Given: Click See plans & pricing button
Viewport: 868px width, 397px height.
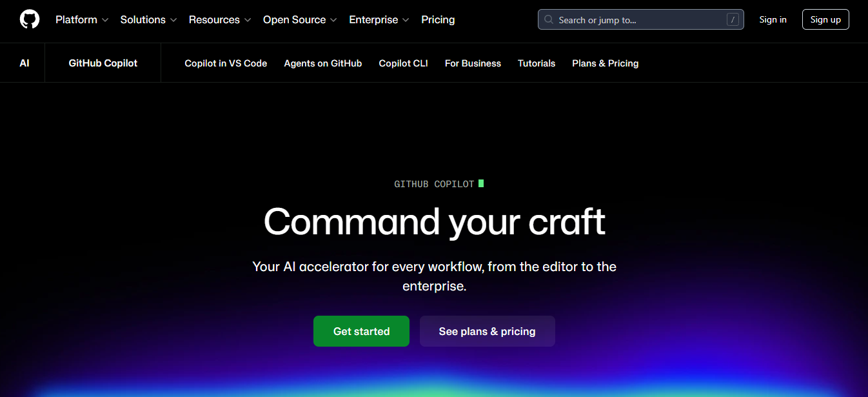Looking at the screenshot, I should coord(488,331).
